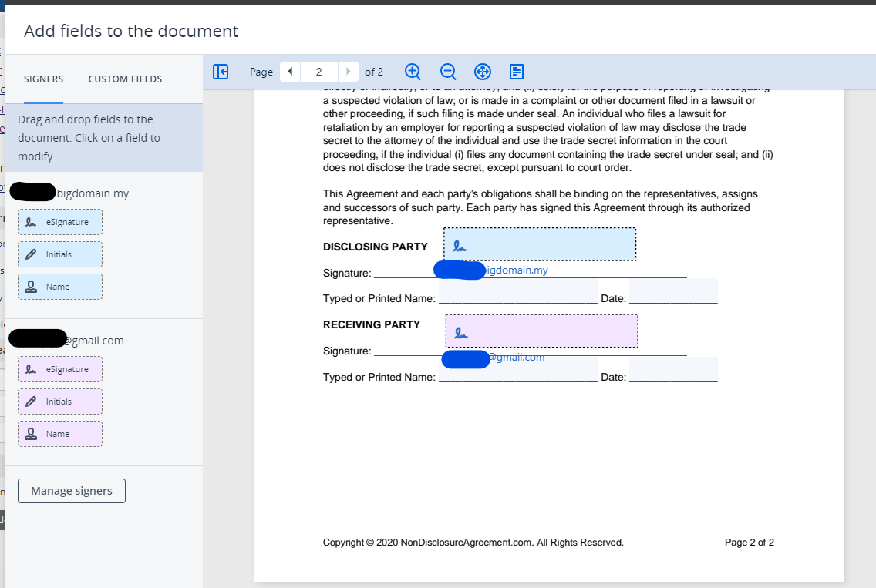Image resolution: width=876 pixels, height=588 pixels.
Task: Click the Manage signers button
Action: point(72,491)
